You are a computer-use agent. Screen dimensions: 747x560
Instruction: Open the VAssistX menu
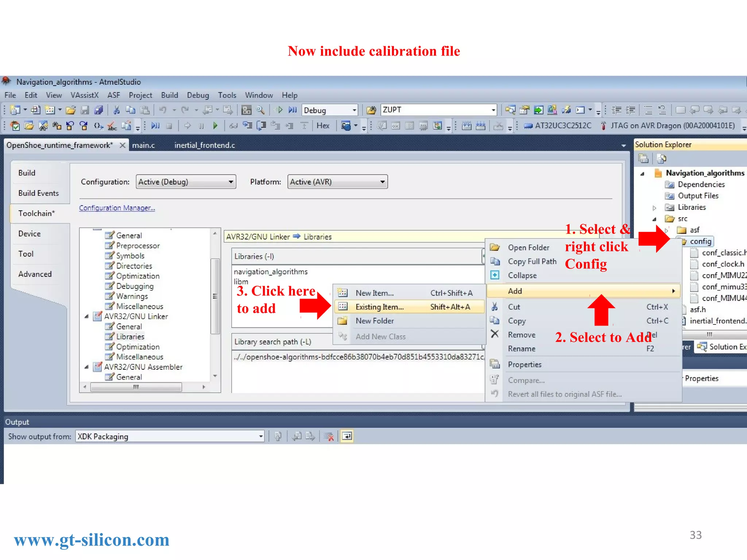(x=85, y=95)
